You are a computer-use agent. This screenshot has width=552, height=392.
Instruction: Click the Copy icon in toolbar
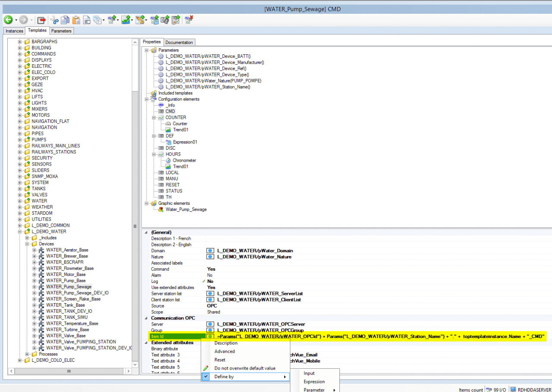pos(65,20)
